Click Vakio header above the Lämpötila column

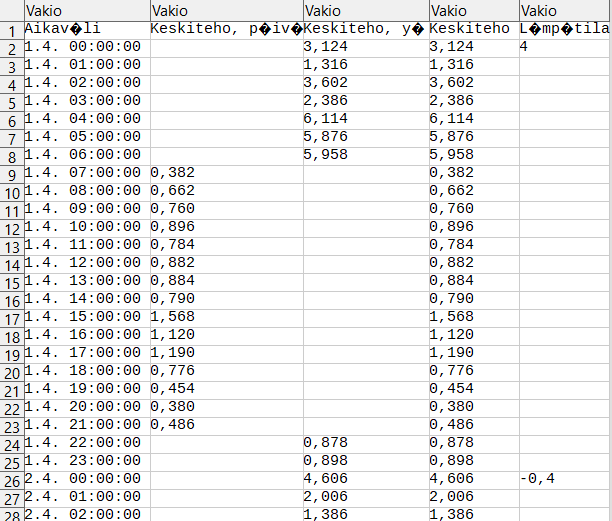coord(565,10)
